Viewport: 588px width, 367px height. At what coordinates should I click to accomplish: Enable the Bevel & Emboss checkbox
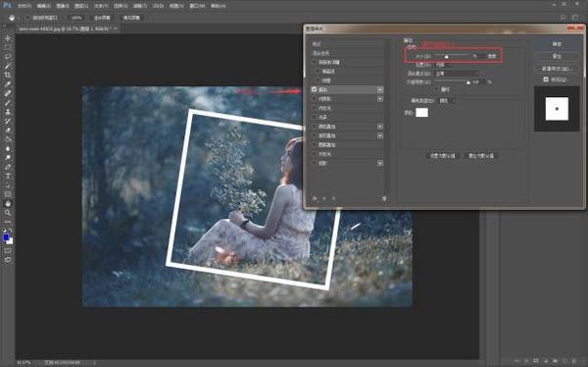tap(315, 62)
